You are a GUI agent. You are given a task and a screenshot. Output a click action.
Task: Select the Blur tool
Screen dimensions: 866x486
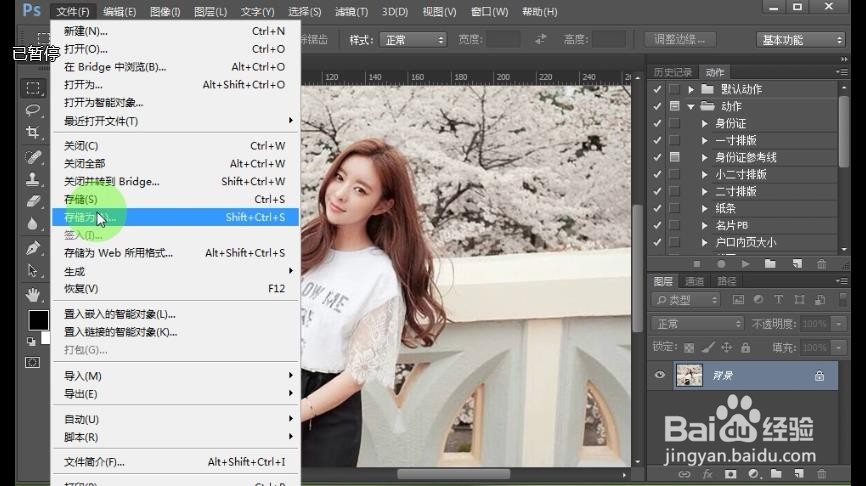(33, 224)
